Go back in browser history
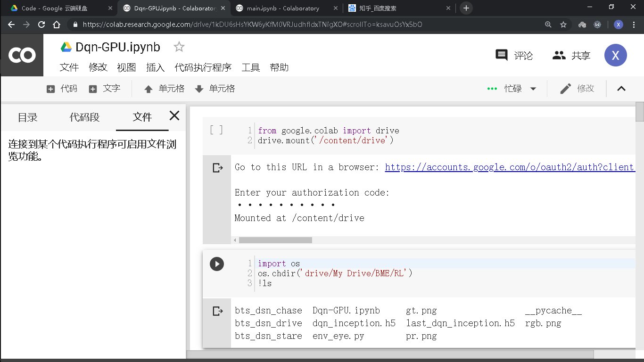Screen dimensions: 644x362 (x=11, y=25)
